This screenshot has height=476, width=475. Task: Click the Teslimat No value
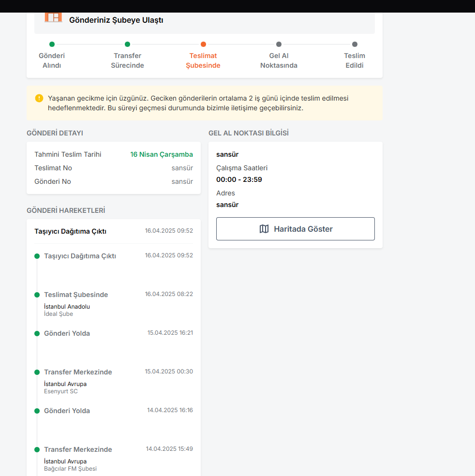[182, 168]
